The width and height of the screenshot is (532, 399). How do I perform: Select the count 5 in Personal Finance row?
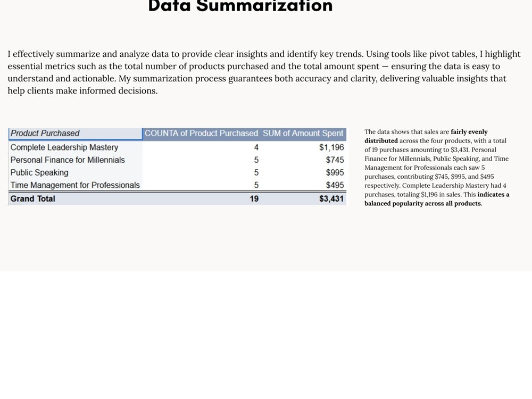tap(256, 160)
